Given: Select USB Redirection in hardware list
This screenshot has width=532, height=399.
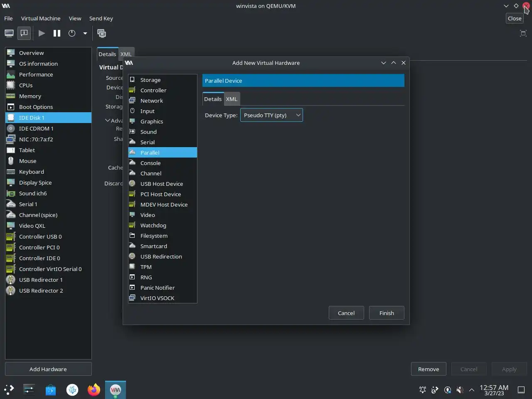Looking at the screenshot, I should (x=163, y=256).
